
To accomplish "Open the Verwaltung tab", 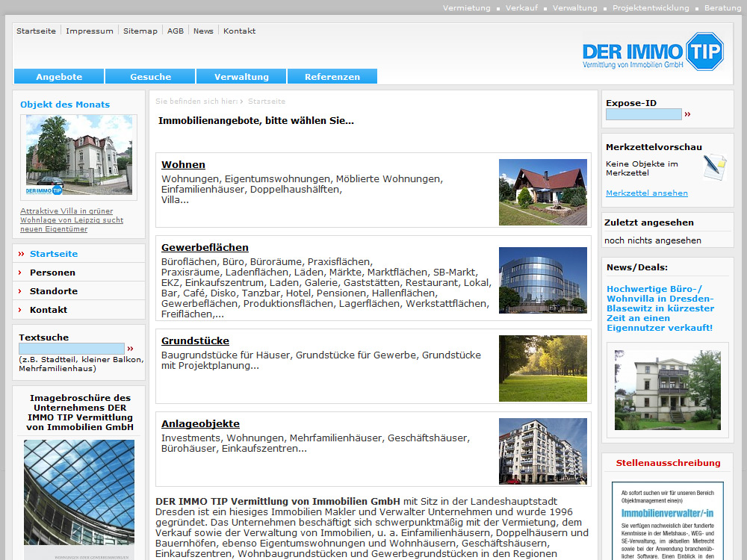I will [x=241, y=77].
